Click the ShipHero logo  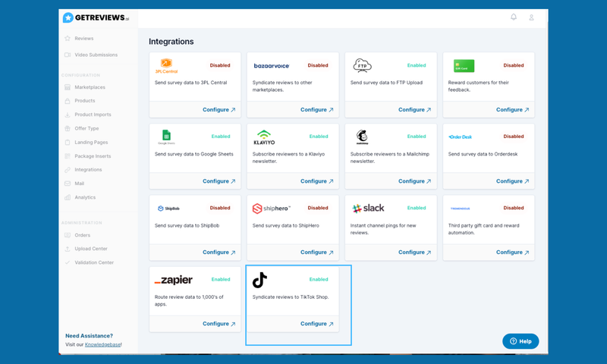pyautogui.click(x=272, y=209)
